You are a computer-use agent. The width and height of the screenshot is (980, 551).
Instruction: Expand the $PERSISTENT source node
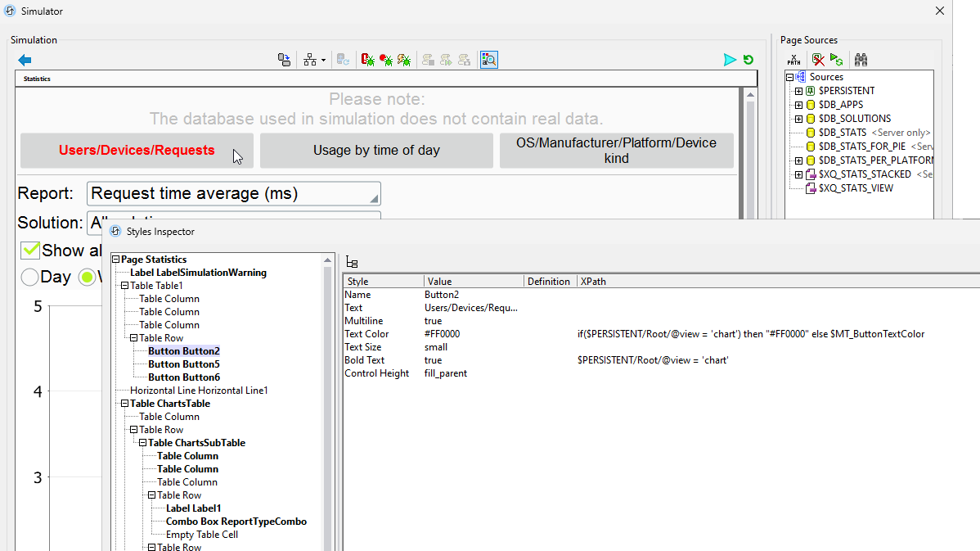click(800, 90)
